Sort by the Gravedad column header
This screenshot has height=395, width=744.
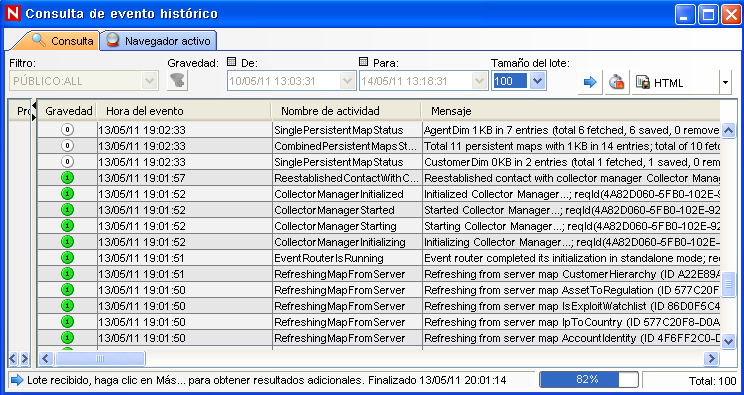[68, 111]
